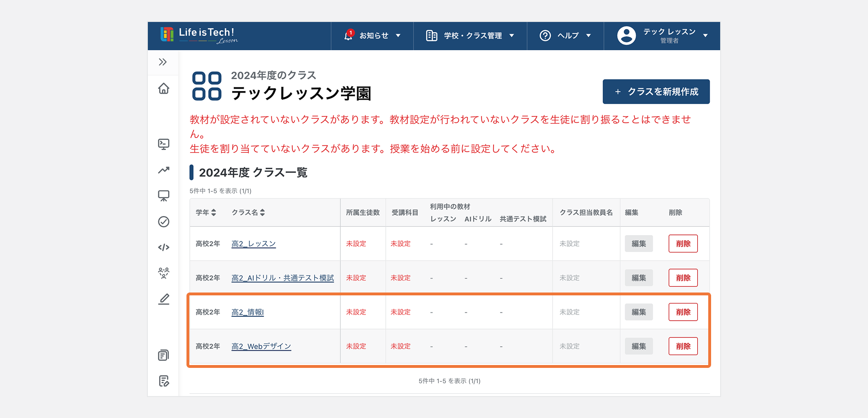The width and height of the screenshot is (868, 418).
Task: Click テックレッスン学園 school title
Action: tap(301, 94)
